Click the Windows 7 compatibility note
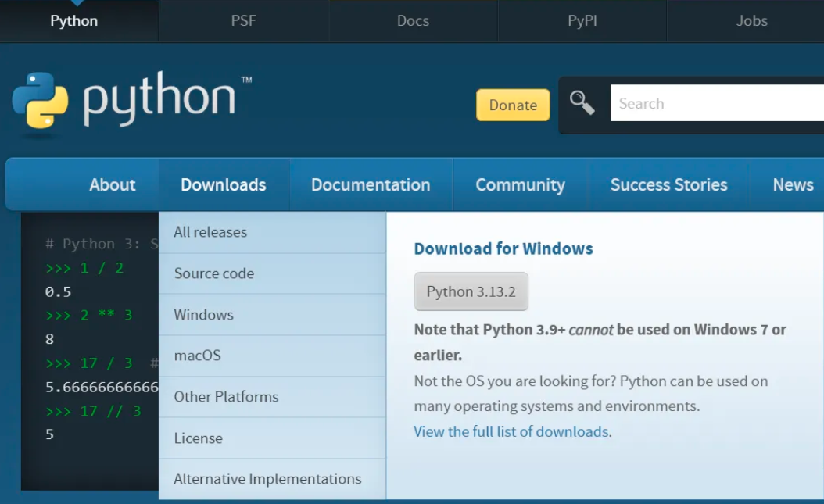824x504 pixels. pyautogui.click(x=600, y=342)
